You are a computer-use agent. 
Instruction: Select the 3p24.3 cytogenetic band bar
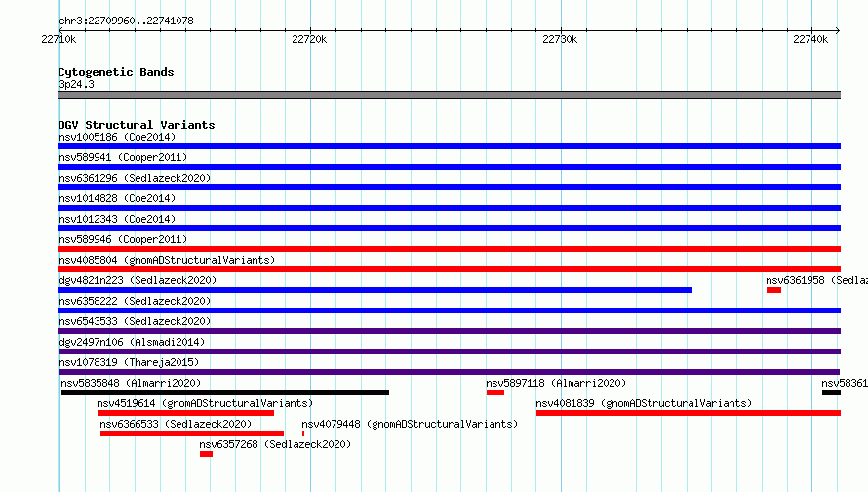(x=449, y=95)
